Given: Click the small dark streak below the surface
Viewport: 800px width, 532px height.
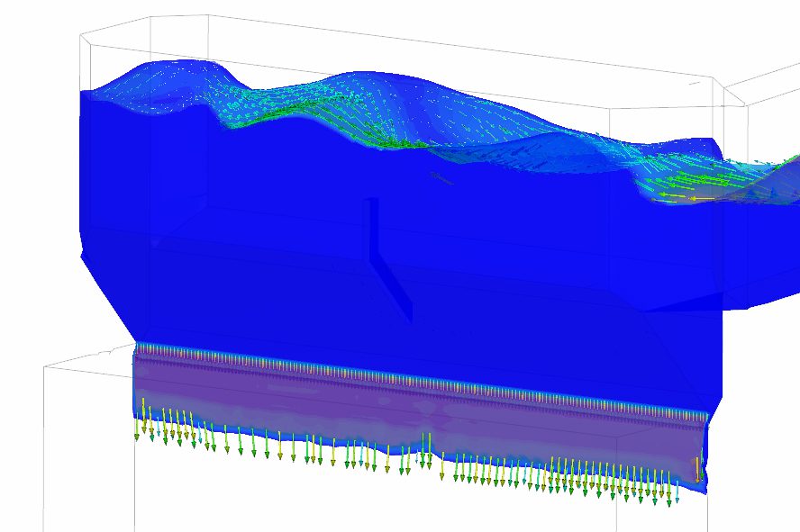Looking at the screenshot, I should [441, 176].
